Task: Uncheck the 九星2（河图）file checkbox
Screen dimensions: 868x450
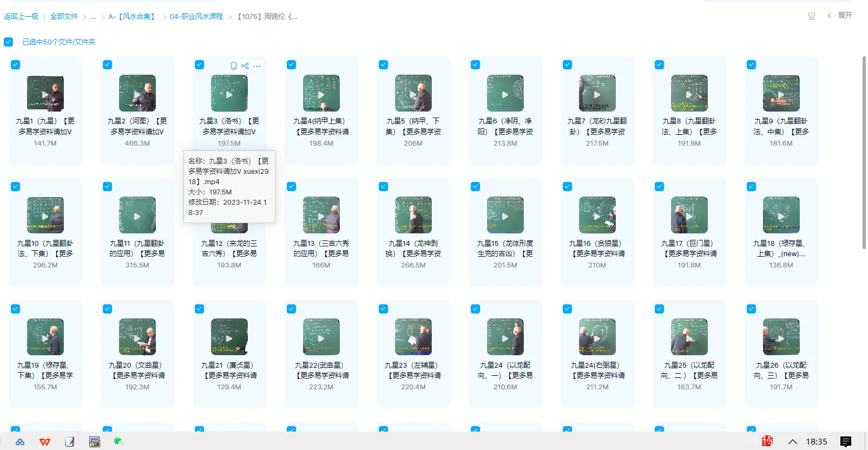Action: (107, 64)
